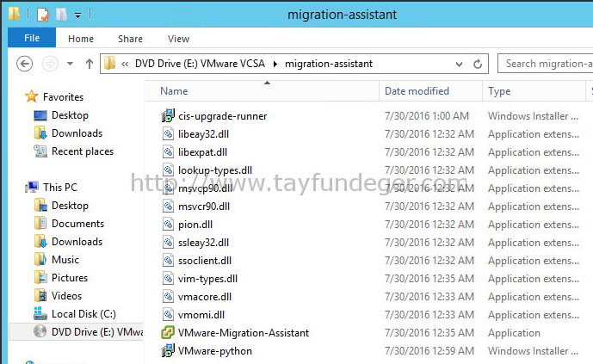The height and width of the screenshot is (364, 593).
Task: Switch to the View ribbon tab
Action: [x=178, y=39]
